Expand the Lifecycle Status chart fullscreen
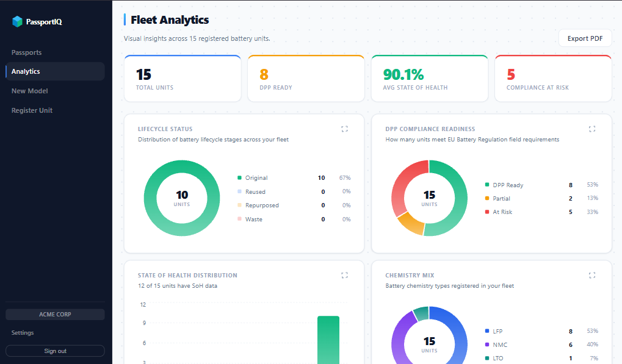Viewport: 622px width, 364px height. pos(344,129)
